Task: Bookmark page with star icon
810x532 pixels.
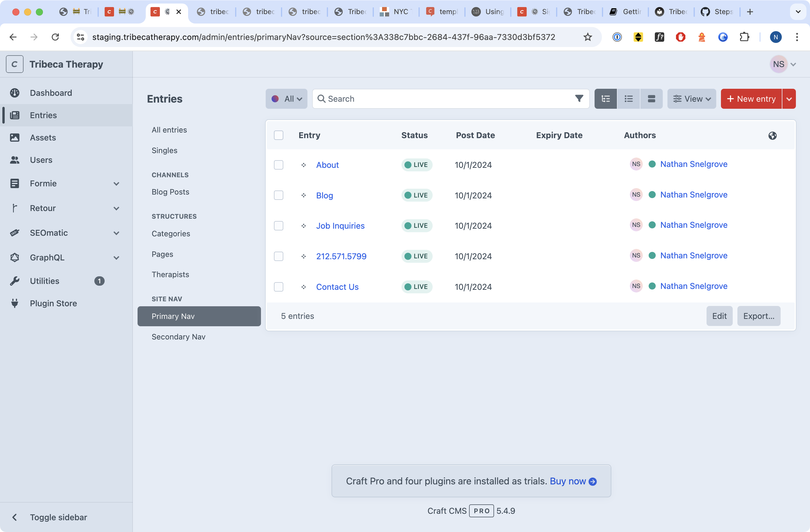Action: 588,37
